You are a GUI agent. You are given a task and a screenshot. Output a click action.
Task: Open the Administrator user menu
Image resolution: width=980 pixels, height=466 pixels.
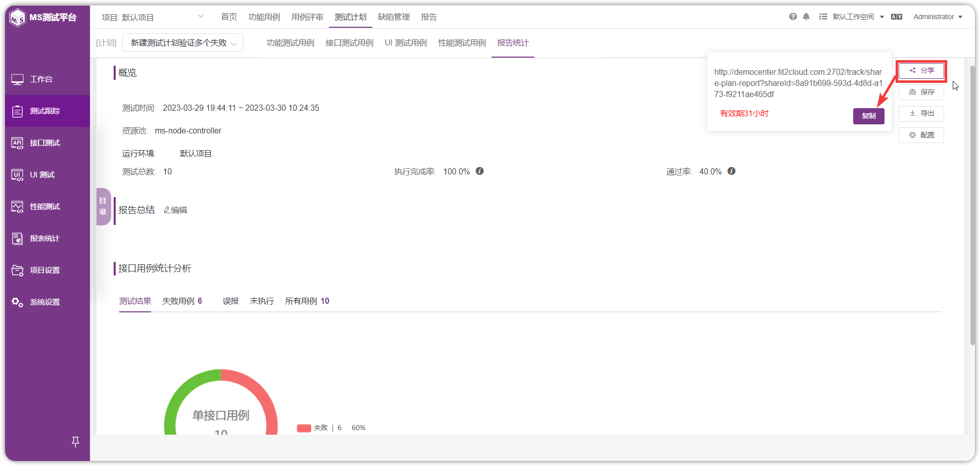click(938, 17)
